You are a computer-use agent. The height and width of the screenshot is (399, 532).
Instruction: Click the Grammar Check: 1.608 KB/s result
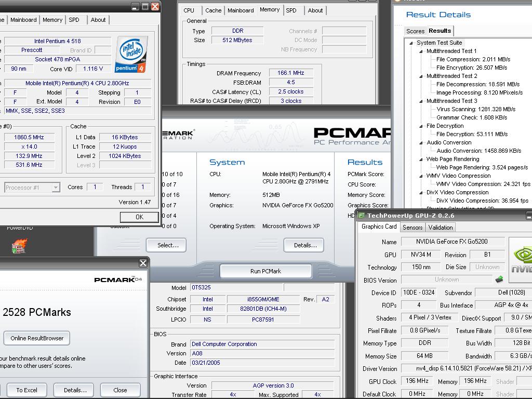(472, 117)
